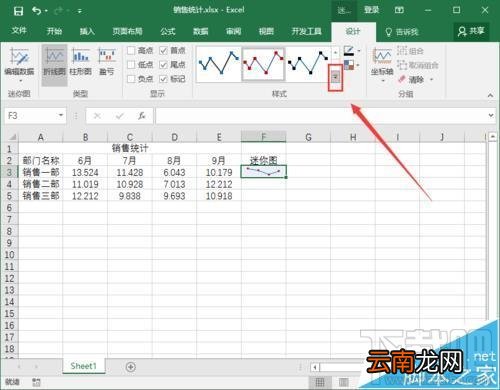Open the 数据 Data tab
The height and width of the screenshot is (390, 500).
tap(201, 31)
